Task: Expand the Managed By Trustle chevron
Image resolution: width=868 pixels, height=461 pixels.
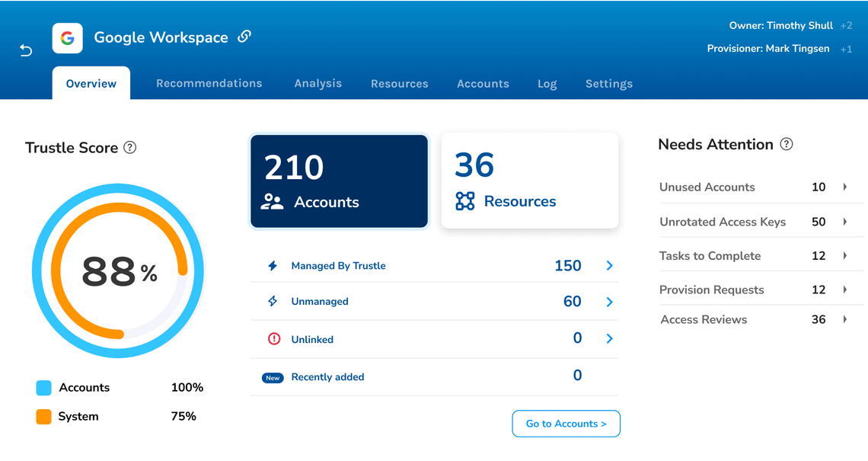Action: coord(609,265)
